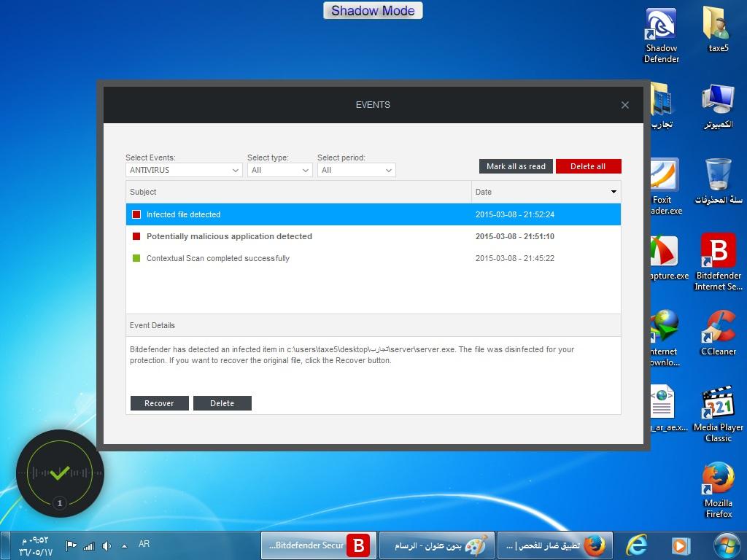Toggle the sort arrow in the Date column
The width and height of the screenshot is (747, 560).
614,192
